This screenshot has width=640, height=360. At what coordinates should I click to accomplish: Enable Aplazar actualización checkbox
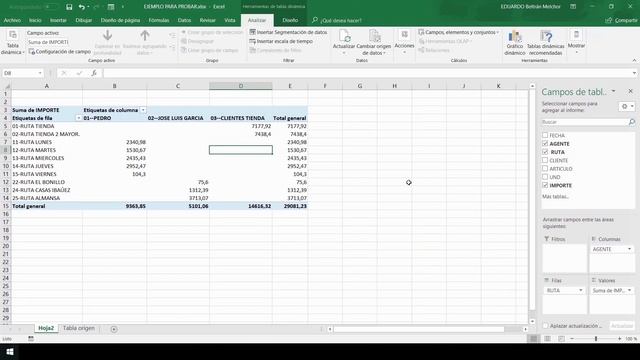tap(545, 326)
